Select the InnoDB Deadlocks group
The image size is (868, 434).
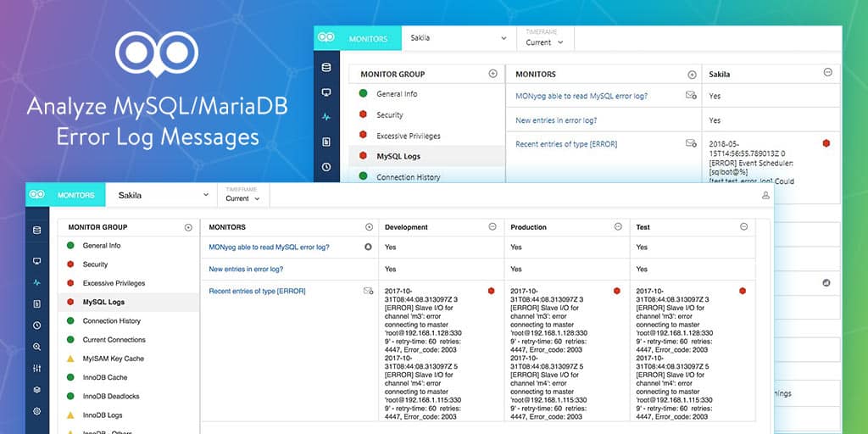129,397
